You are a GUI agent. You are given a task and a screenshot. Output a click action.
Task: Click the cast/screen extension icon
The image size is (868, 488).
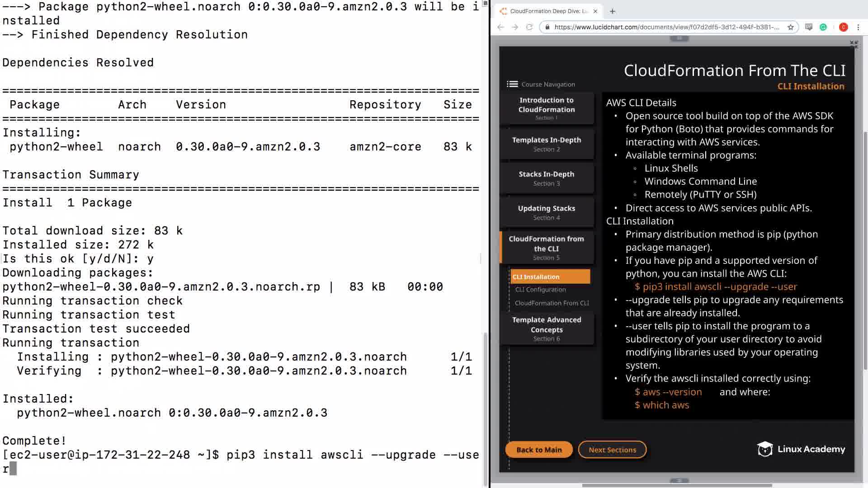pyautogui.click(x=809, y=27)
